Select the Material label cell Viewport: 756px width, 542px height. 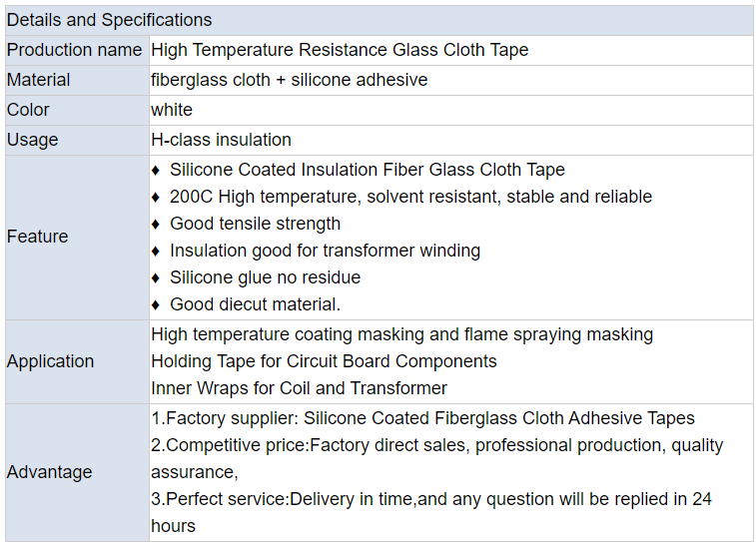77,80
